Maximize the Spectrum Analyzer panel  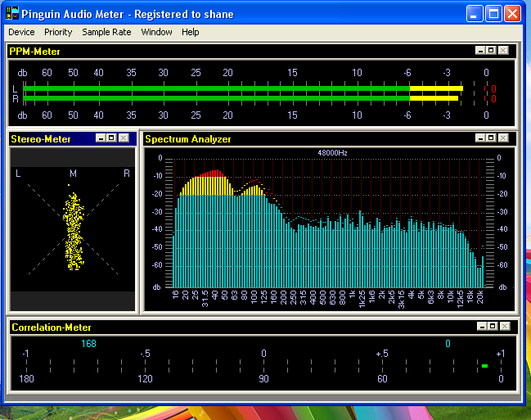click(x=491, y=138)
